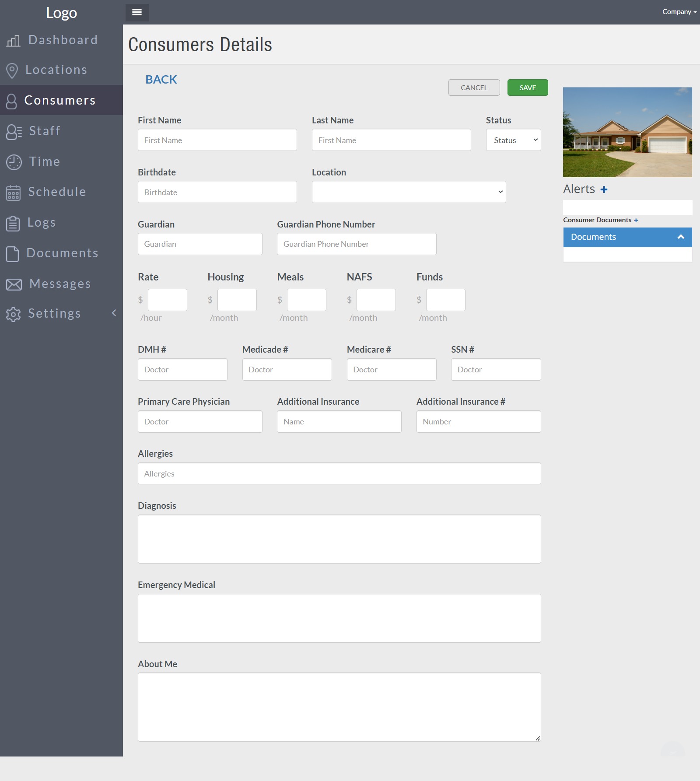Screen dimensions: 700x781
Task: Open Locations menu item
Action: tap(56, 70)
